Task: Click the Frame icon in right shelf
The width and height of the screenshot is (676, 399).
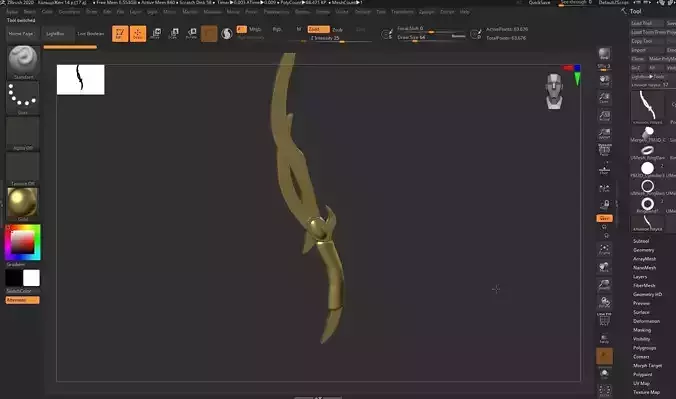Action: pyautogui.click(x=604, y=249)
